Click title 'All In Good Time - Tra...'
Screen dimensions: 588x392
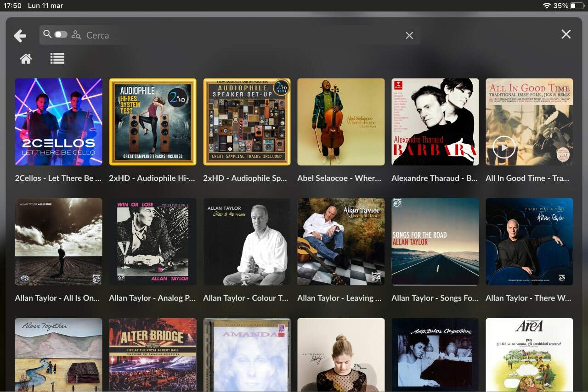click(527, 178)
